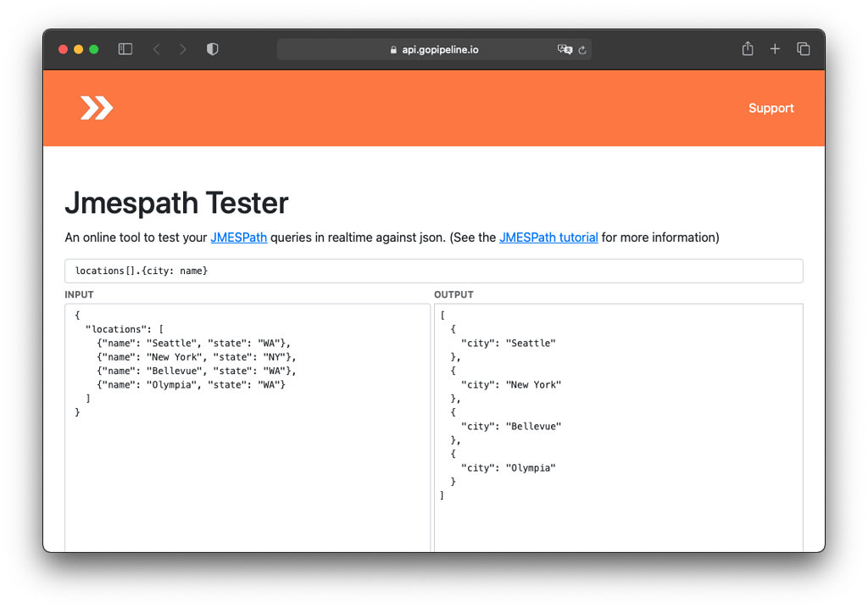Follow the JMESPath link in the description
The height and width of the screenshot is (609, 868).
[x=238, y=237]
